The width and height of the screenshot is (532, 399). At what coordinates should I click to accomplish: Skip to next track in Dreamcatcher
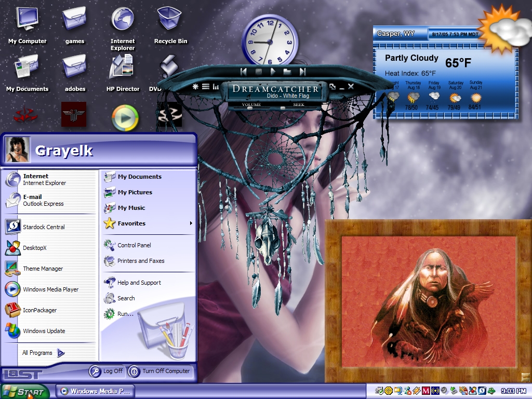pos(302,72)
